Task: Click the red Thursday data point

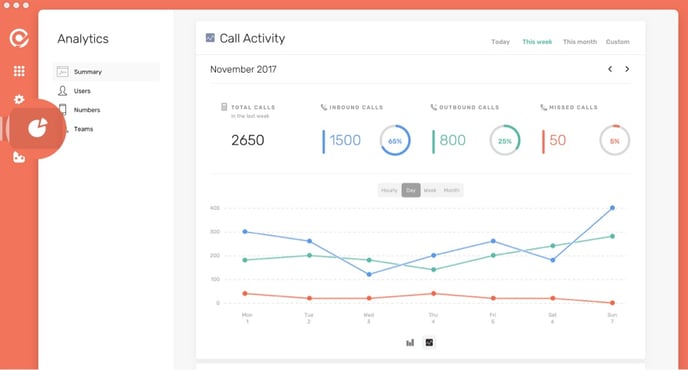Action: click(434, 293)
